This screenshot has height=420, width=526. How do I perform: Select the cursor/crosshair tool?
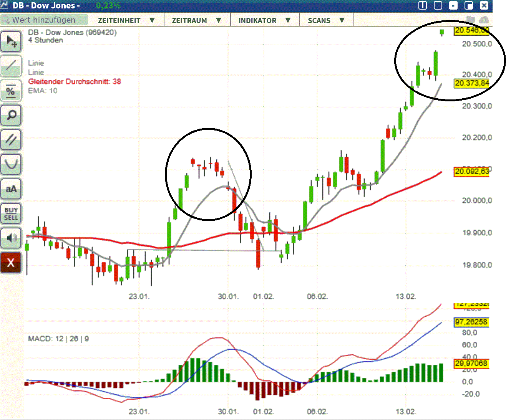[x=11, y=41]
